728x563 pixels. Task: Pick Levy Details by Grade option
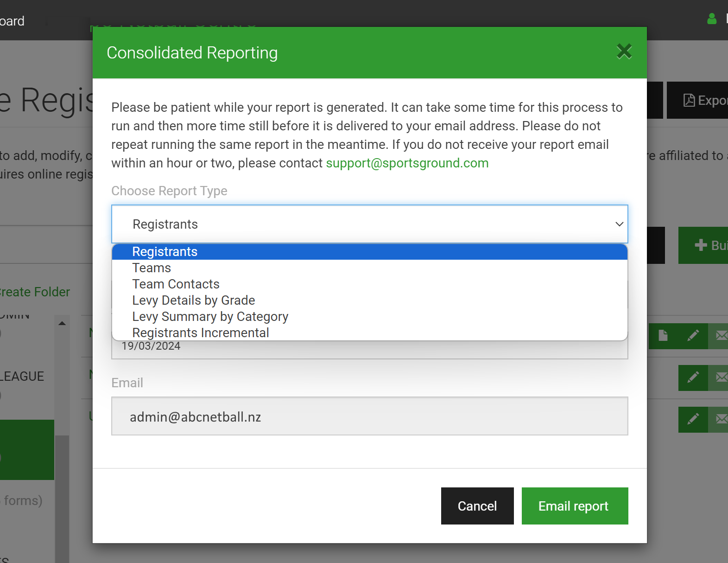(370, 301)
